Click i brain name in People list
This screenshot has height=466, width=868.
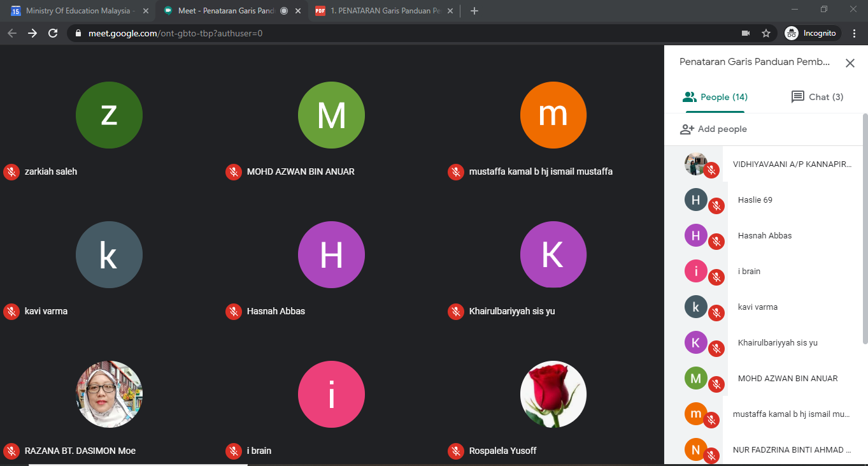(749, 272)
